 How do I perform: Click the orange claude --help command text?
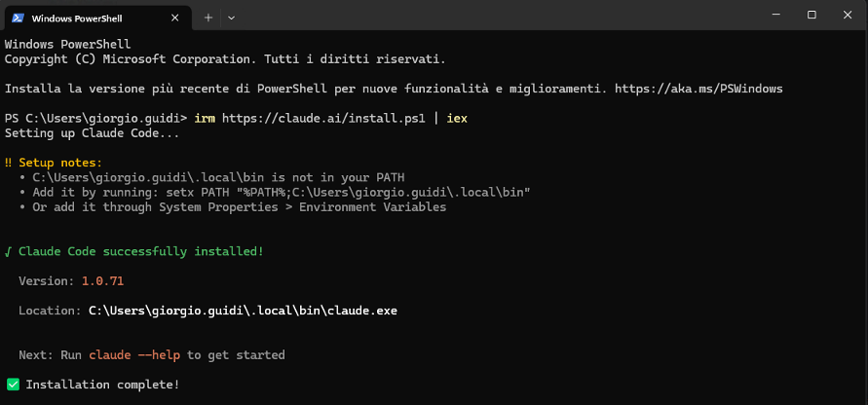point(134,354)
